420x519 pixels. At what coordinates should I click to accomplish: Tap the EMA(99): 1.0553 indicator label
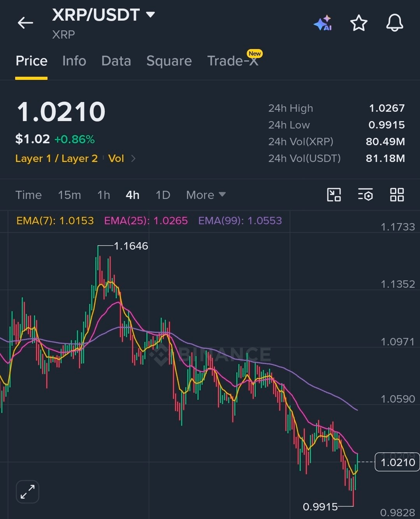240,221
